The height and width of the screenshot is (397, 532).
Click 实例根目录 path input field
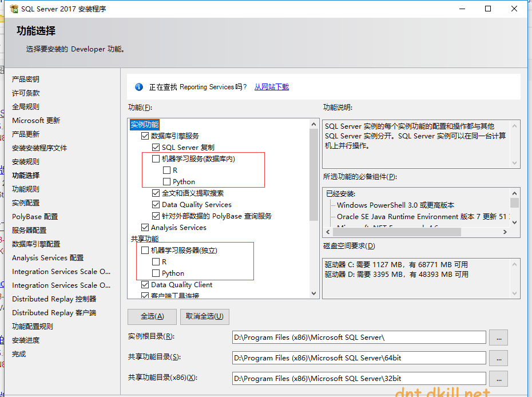click(x=359, y=338)
